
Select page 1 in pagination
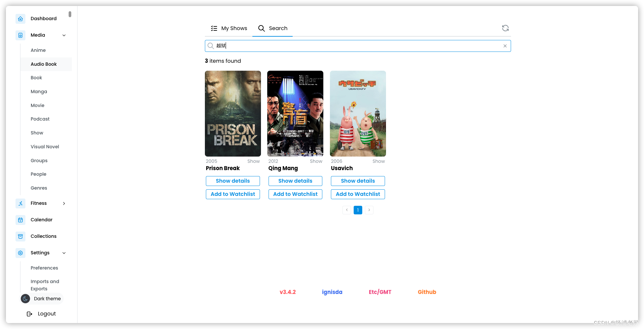coord(358,210)
